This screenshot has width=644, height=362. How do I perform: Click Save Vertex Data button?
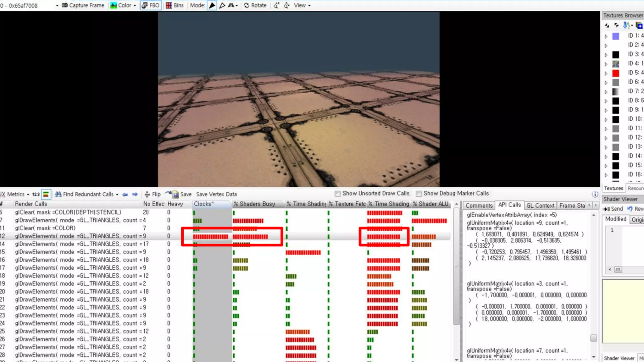click(x=216, y=194)
